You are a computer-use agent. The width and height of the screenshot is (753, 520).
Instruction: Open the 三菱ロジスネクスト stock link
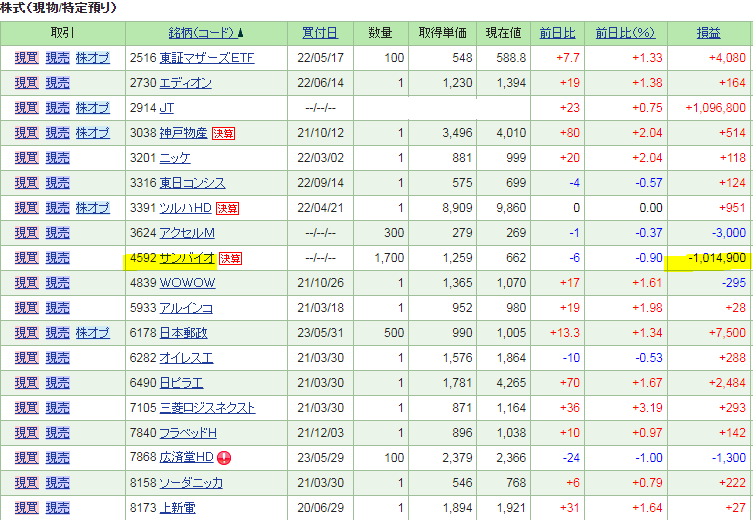[x=207, y=408]
